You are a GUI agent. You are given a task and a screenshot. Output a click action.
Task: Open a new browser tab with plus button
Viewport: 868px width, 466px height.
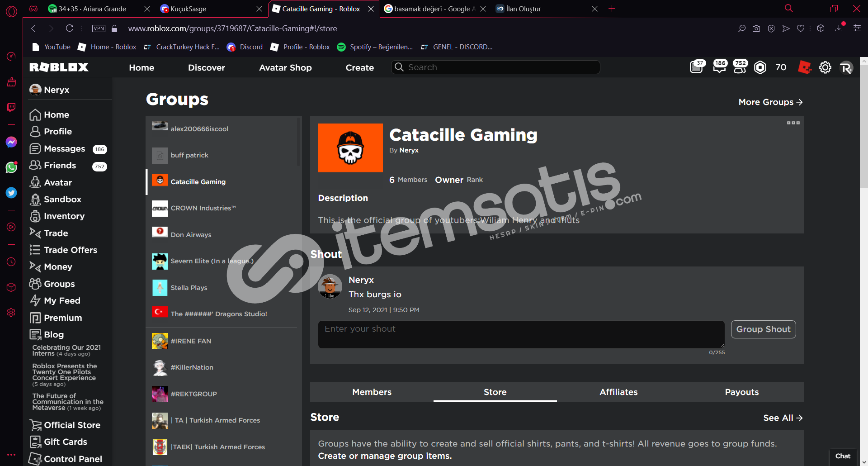pos(612,9)
